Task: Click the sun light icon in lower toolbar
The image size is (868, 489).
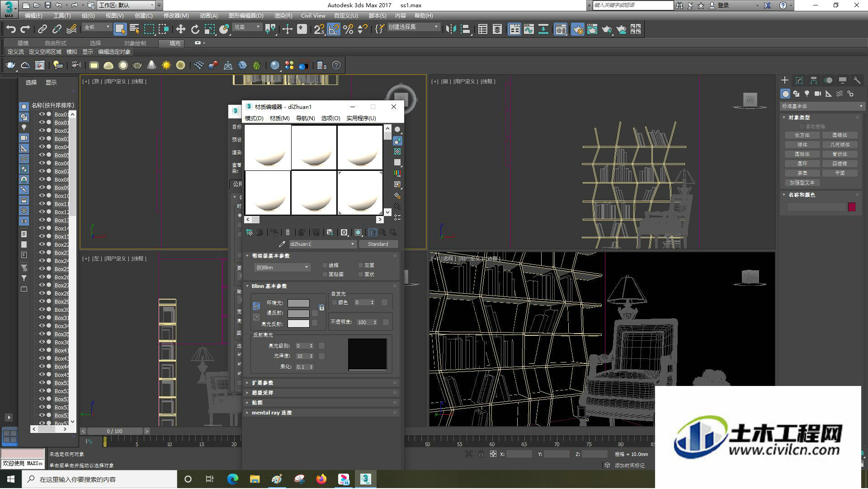Action: [x=166, y=66]
